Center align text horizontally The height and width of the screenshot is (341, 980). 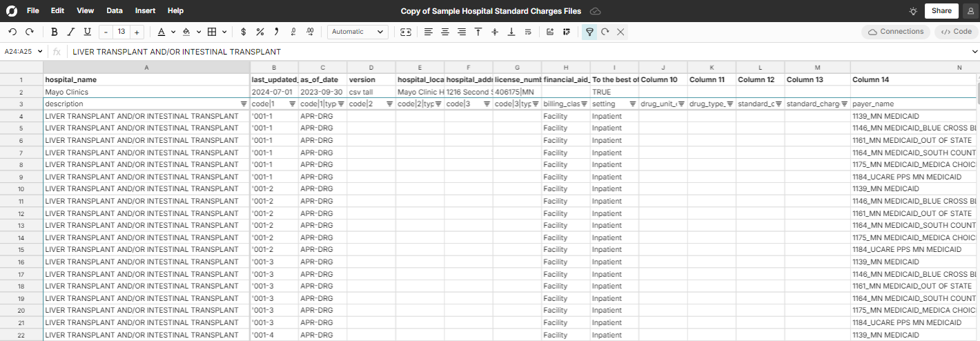coord(444,32)
